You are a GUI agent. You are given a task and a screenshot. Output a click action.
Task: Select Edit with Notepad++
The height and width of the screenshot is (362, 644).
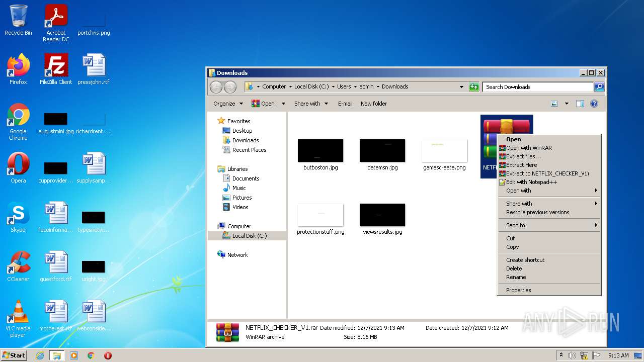click(549, 182)
